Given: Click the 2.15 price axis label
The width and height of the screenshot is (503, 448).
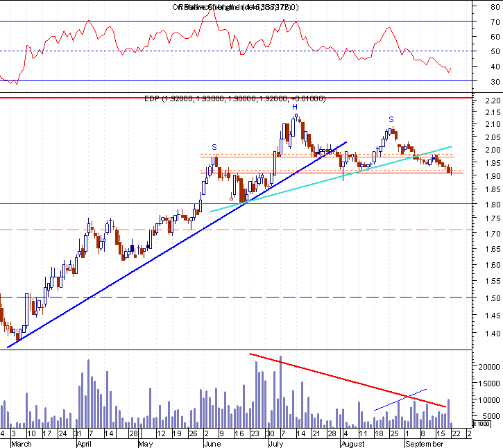Looking at the screenshot, I should [493, 112].
